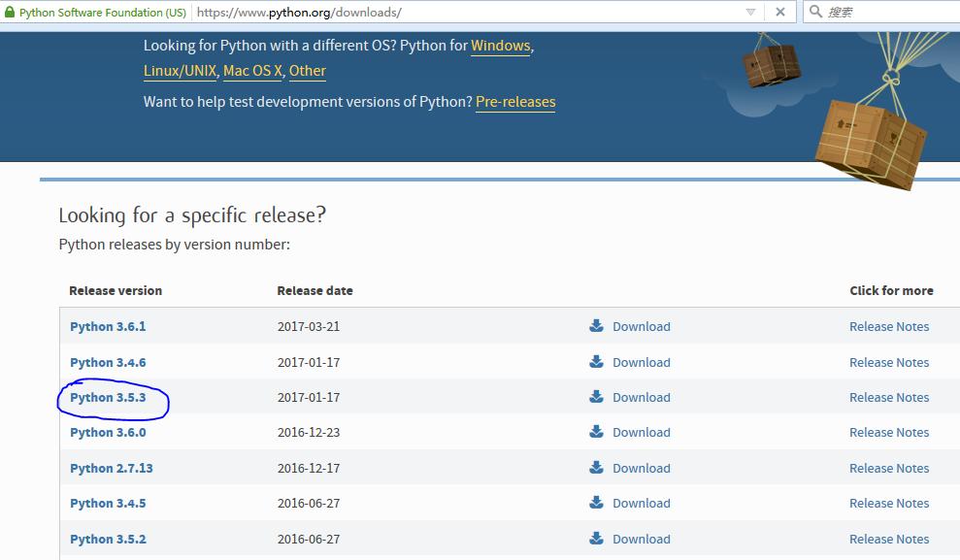Click Download text for Python 3.4.5
960x560 pixels.
click(642, 504)
